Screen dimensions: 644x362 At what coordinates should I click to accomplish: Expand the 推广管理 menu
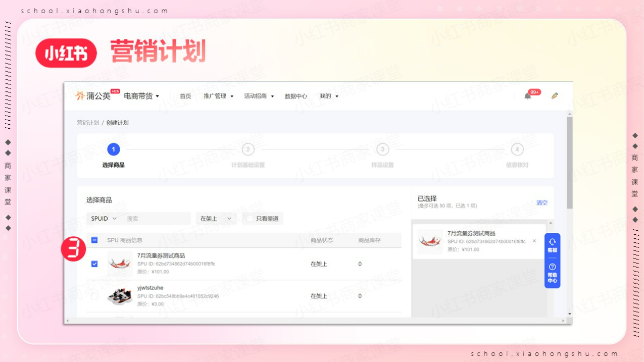(x=219, y=96)
